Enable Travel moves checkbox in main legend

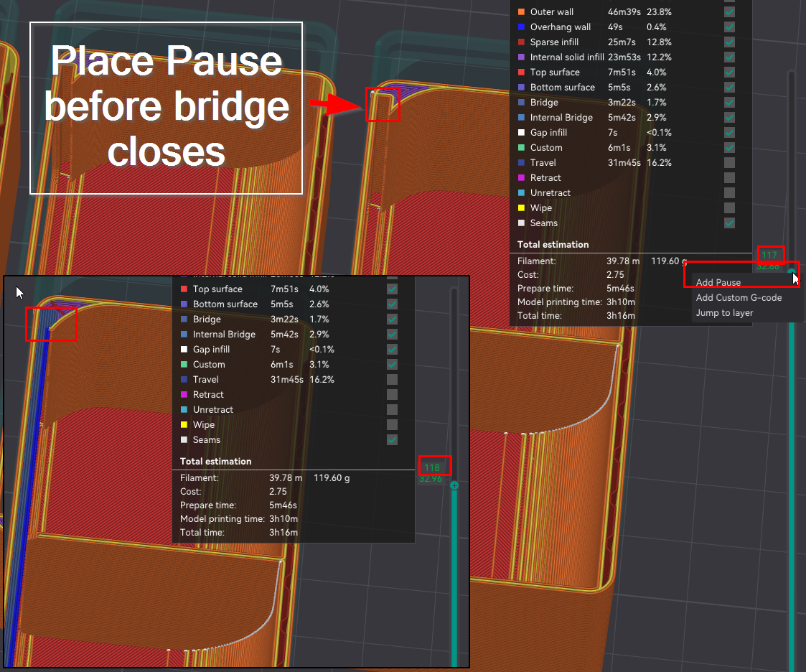(x=729, y=162)
